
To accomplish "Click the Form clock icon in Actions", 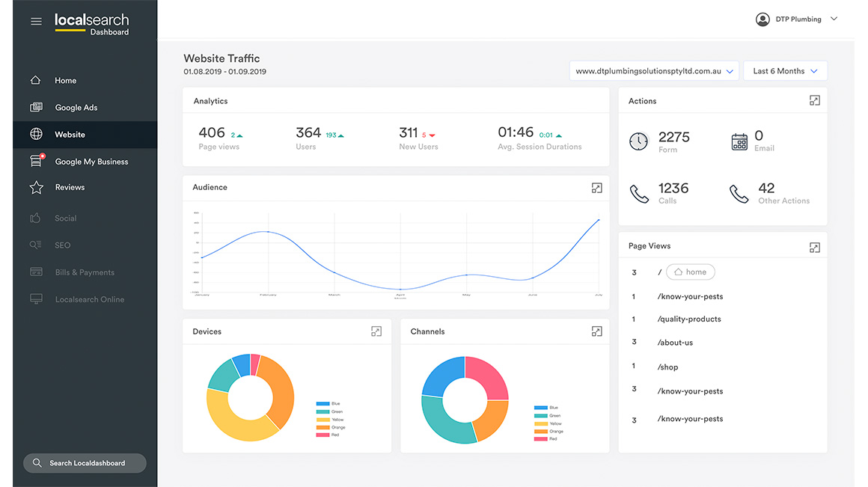I will (x=639, y=141).
